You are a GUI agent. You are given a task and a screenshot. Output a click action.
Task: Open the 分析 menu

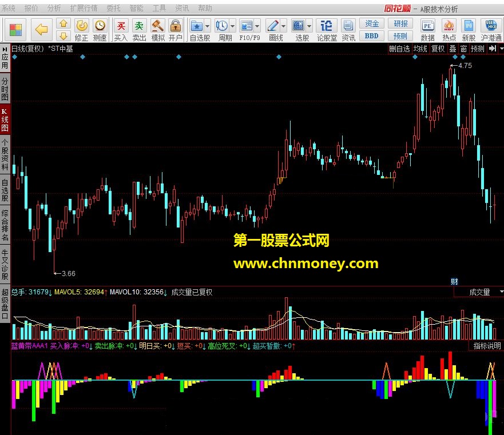[54, 8]
